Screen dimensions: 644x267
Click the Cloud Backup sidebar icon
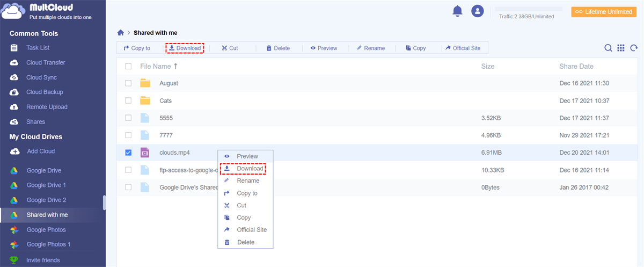[14, 92]
